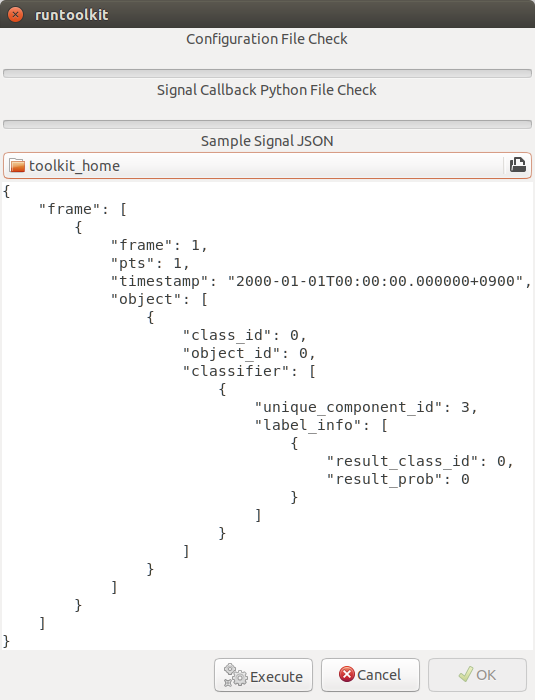Click the runtoolkit window title
This screenshot has height=700, width=535.
[x=71, y=15]
